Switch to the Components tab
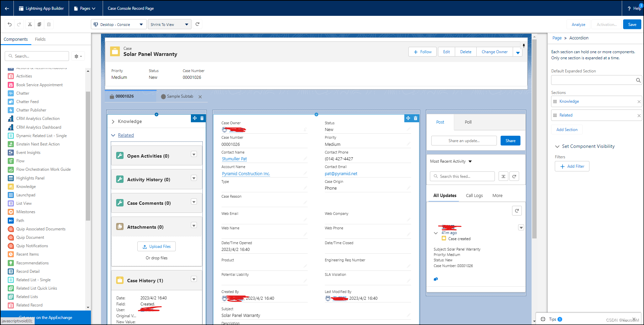This screenshot has width=644, height=325. click(16, 39)
